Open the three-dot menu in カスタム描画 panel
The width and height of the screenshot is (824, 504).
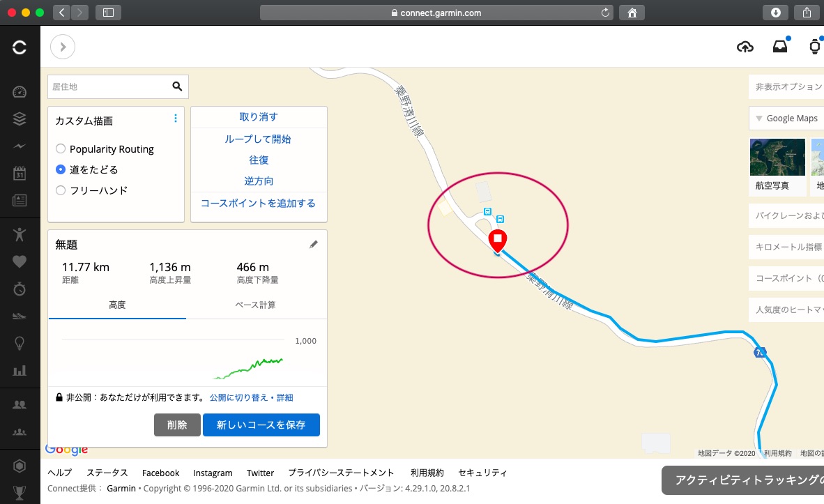point(176,119)
